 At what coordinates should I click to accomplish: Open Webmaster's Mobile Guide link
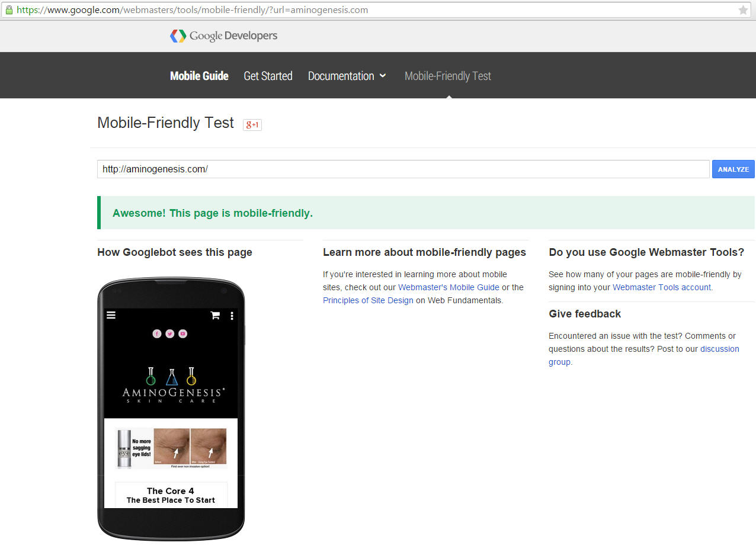click(449, 287)
